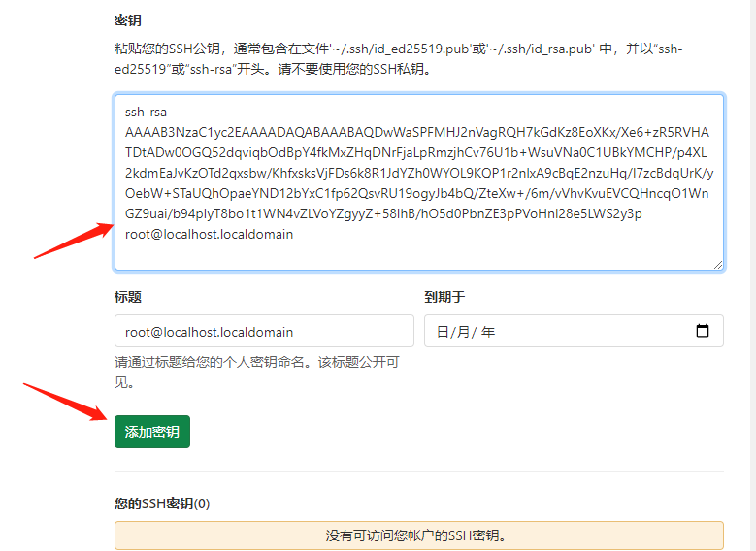
Task: Click the 您的SSH密钥(0) heading
Action: [162, 503]
